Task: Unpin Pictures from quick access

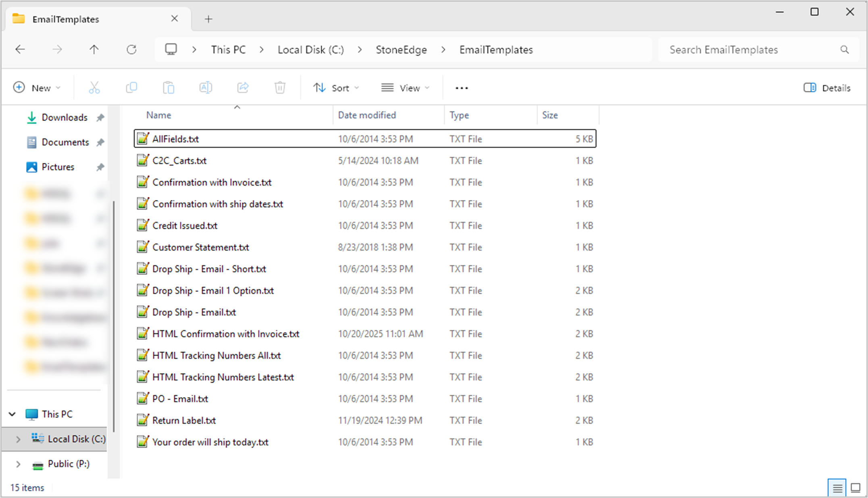Action: pos(100,167)
